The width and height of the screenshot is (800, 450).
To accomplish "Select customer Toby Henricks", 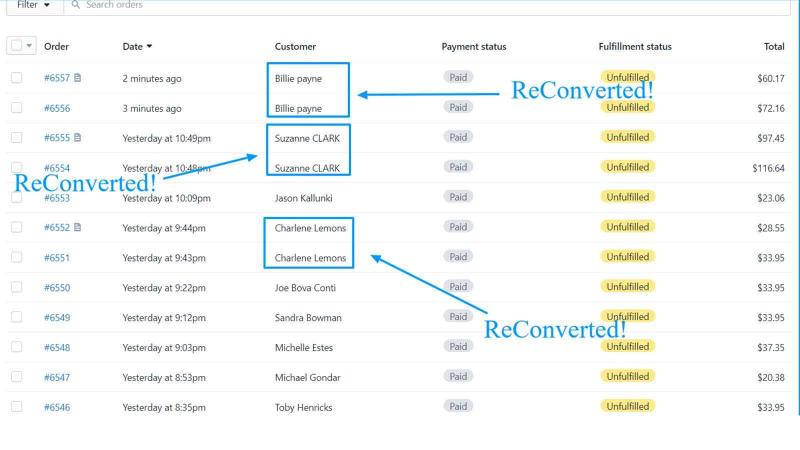I will point(303,407).
